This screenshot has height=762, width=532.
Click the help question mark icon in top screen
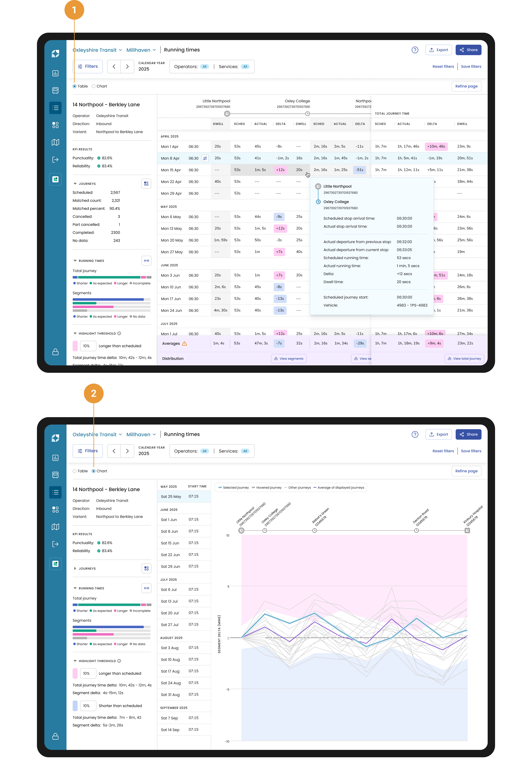pyautogui.click(x=415, y=50)
